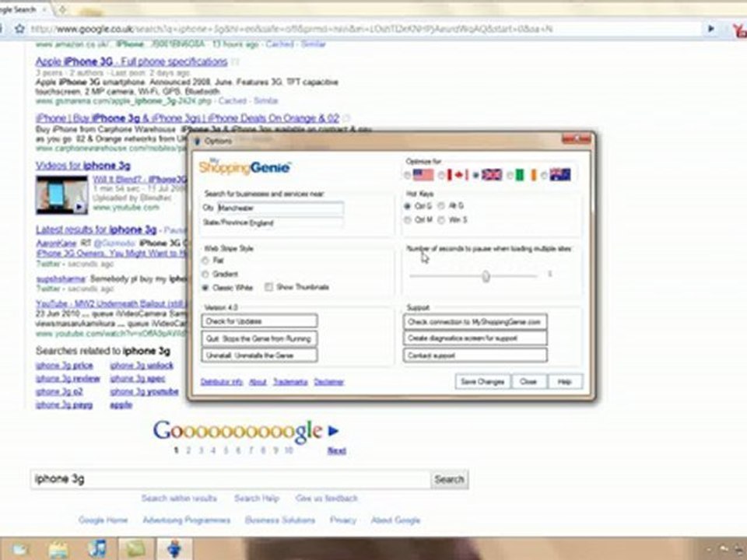This screenshot has width=747, height=560.
Task: Select Flat web stripe style
Action: point(205,261)
